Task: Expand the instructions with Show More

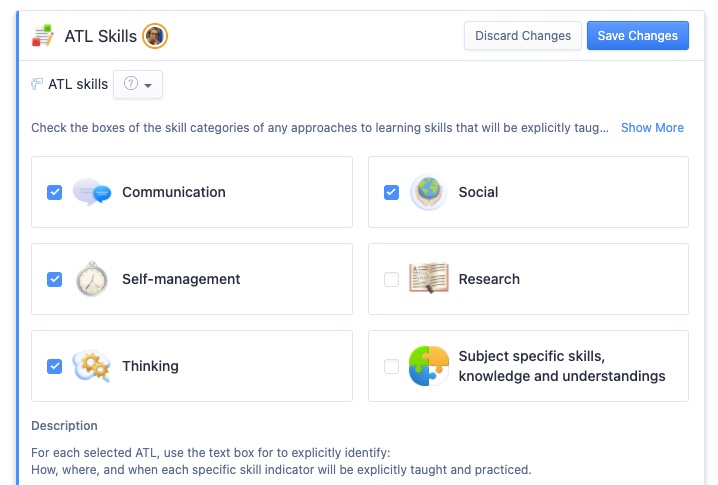Action: (x=652, y=127)
